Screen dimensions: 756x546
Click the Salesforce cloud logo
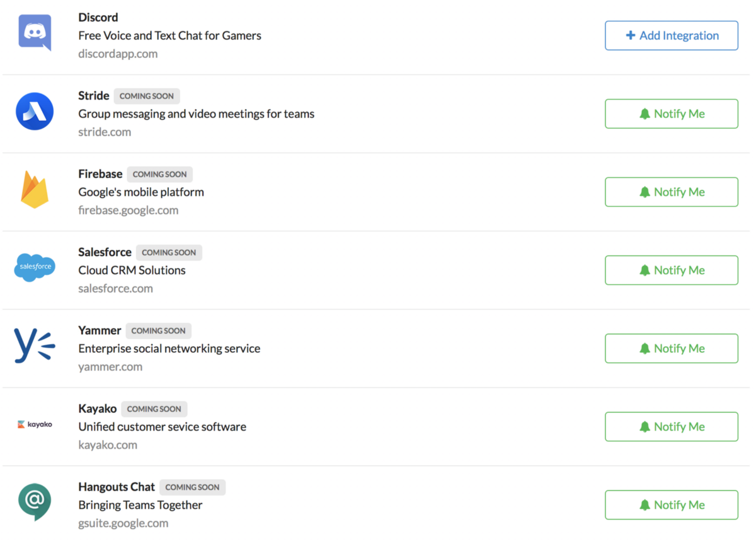(x=35, y=267)
